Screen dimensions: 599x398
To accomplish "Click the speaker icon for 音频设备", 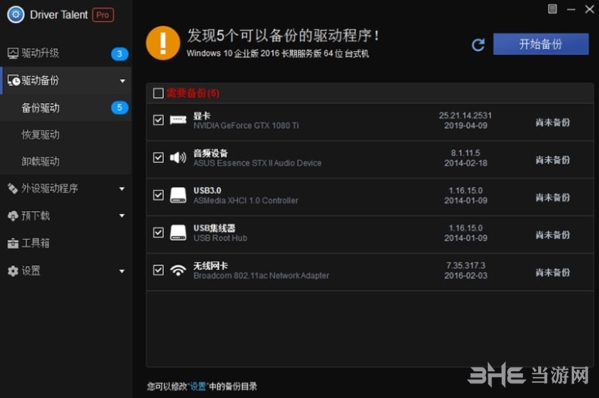I will click(x=178, y=157).
